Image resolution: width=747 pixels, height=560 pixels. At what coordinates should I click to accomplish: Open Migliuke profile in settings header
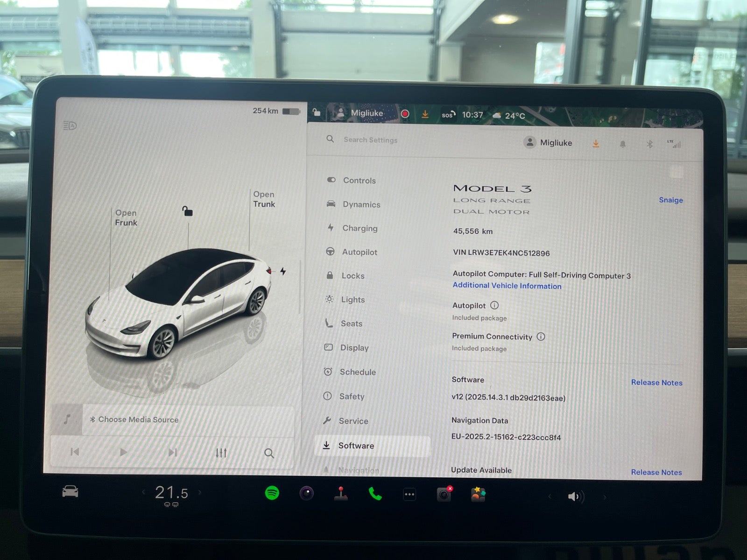coord(548,142)
